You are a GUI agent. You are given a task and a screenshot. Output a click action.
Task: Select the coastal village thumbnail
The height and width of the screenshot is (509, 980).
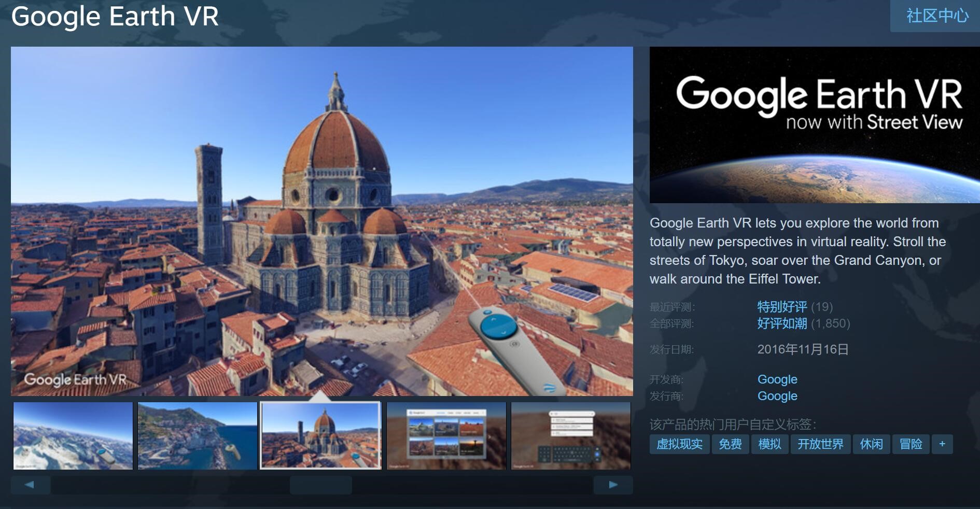(x=198, y=436)
